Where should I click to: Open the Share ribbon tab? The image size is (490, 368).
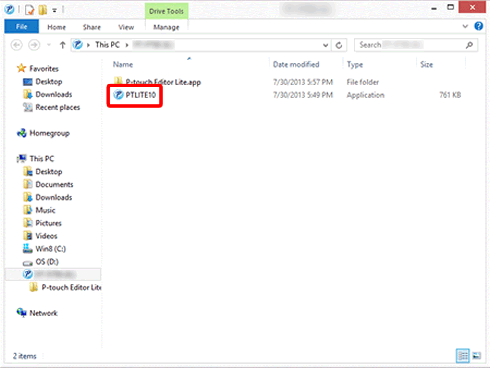pyautogui.click(x=92, y=27)
